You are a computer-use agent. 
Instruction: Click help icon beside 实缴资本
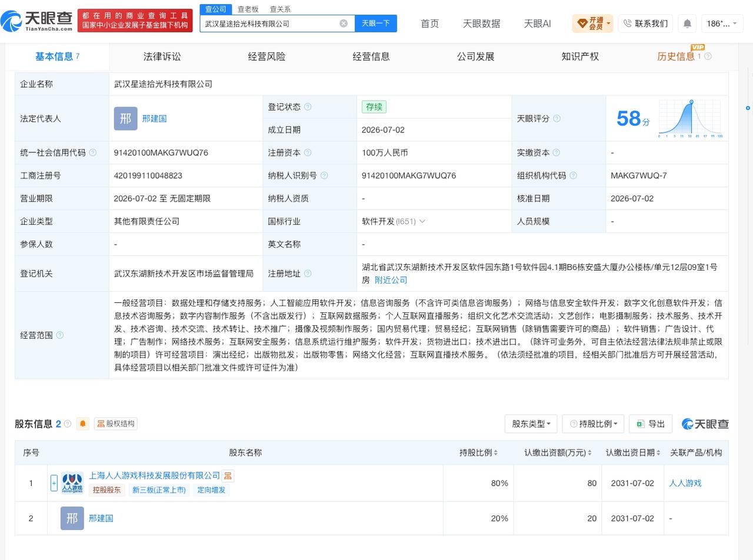click(x=557, y=153)
